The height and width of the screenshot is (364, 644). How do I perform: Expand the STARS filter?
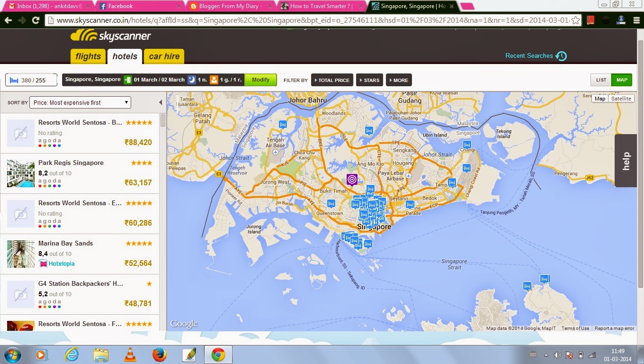(x=369, y=80)
